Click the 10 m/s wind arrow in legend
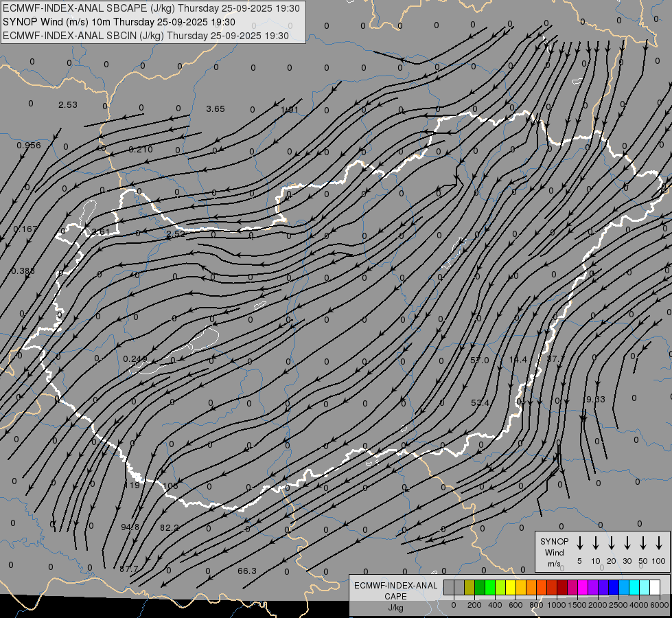 click(595, 542)
